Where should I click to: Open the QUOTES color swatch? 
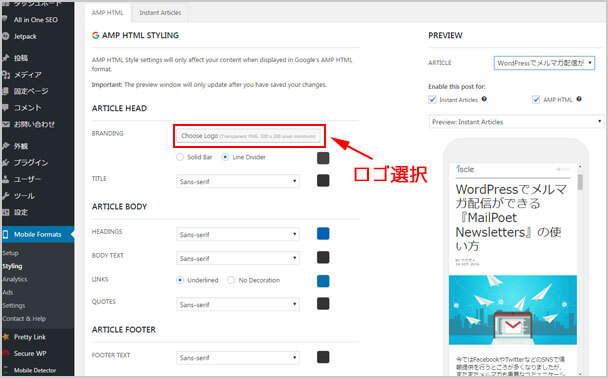323,304
